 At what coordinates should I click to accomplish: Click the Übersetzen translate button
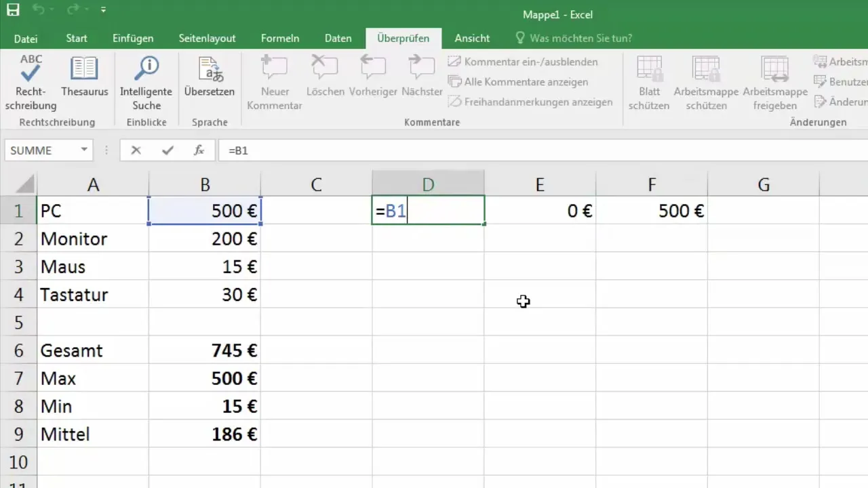[210, 77]
